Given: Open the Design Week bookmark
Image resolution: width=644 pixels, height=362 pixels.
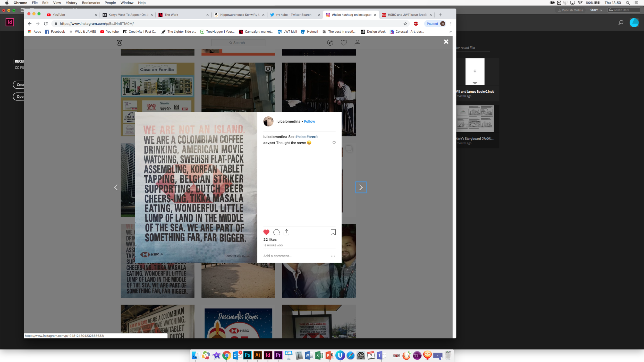Looking at the screenshot, I should (373, 32).
